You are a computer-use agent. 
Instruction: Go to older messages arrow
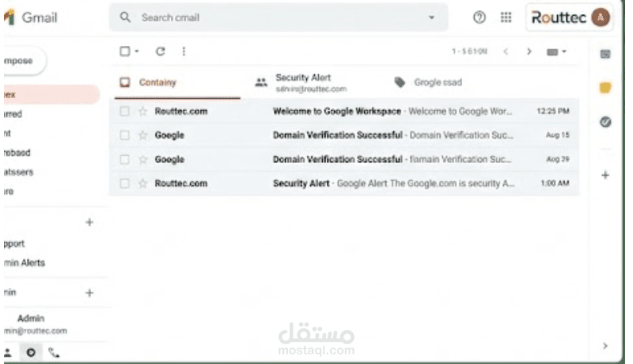529,51
